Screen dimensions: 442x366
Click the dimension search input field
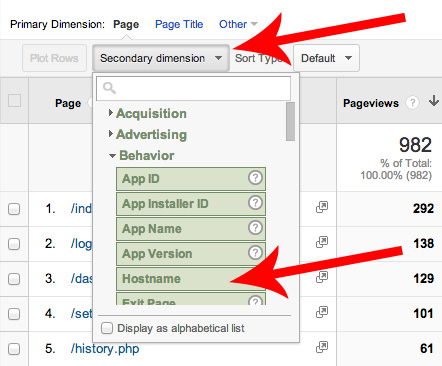pyautogui.click(x=194, y=88)
